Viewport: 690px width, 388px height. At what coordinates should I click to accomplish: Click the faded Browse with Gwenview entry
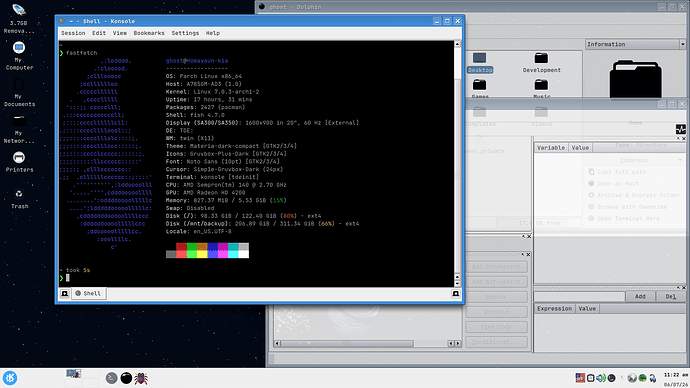628,207
